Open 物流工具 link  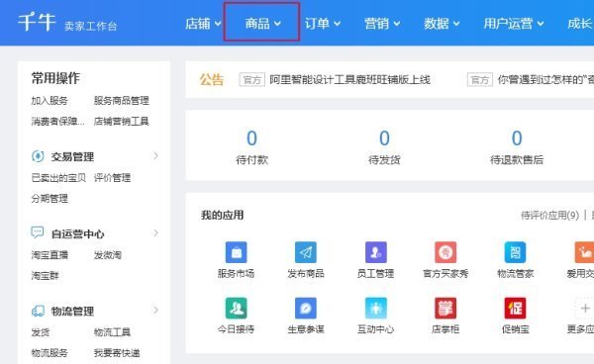coord(112,332)
